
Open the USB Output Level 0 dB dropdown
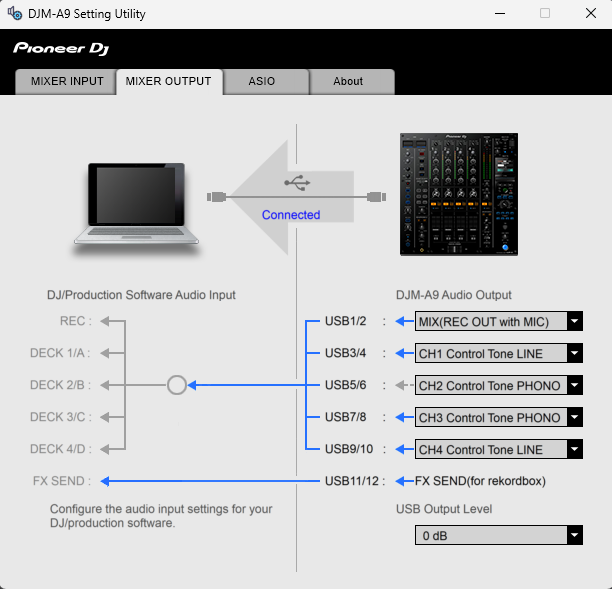499,535
